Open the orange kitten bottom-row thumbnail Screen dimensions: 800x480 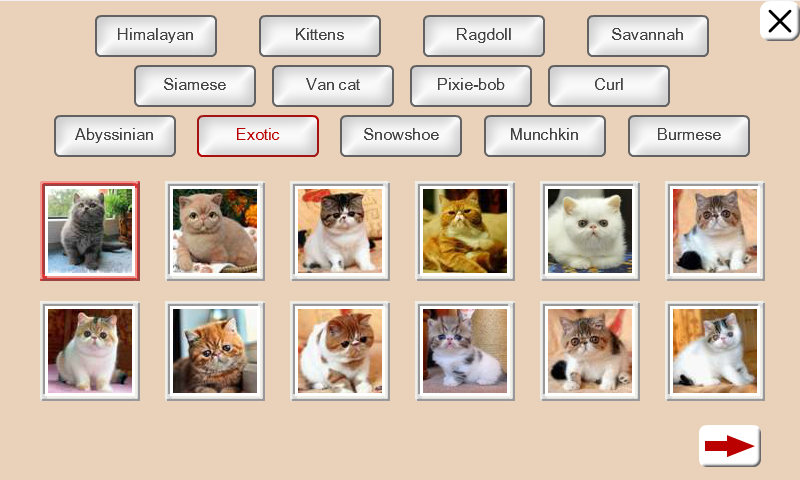point(215,351)
